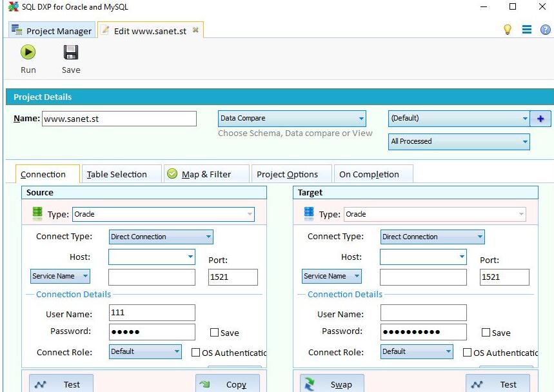Click the lightbulb tips icon
554x392 pixels.
(508, 29)
